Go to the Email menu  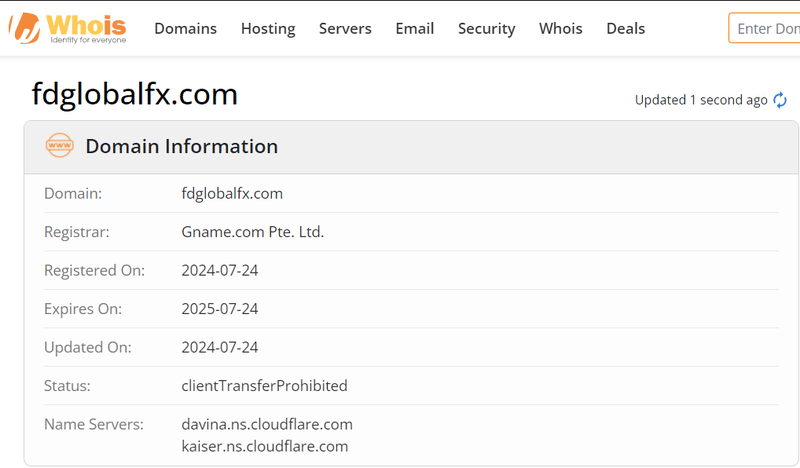(414, 28)
